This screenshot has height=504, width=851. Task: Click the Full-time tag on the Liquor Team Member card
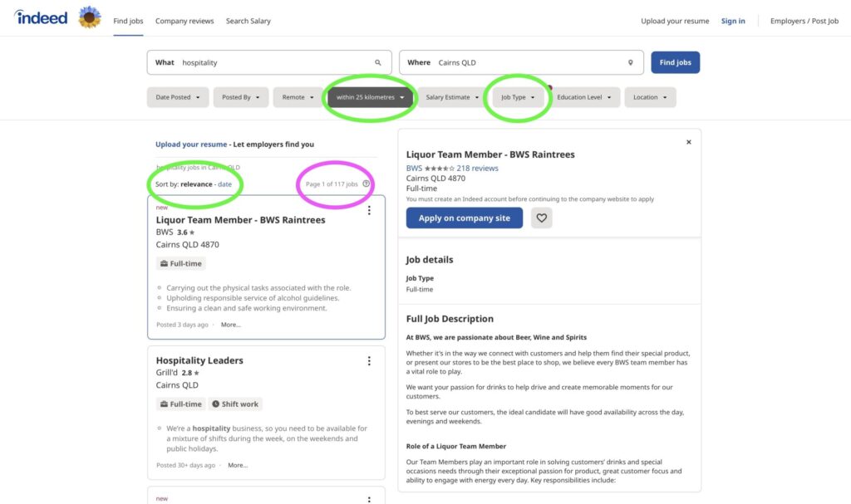pos(180,264)
